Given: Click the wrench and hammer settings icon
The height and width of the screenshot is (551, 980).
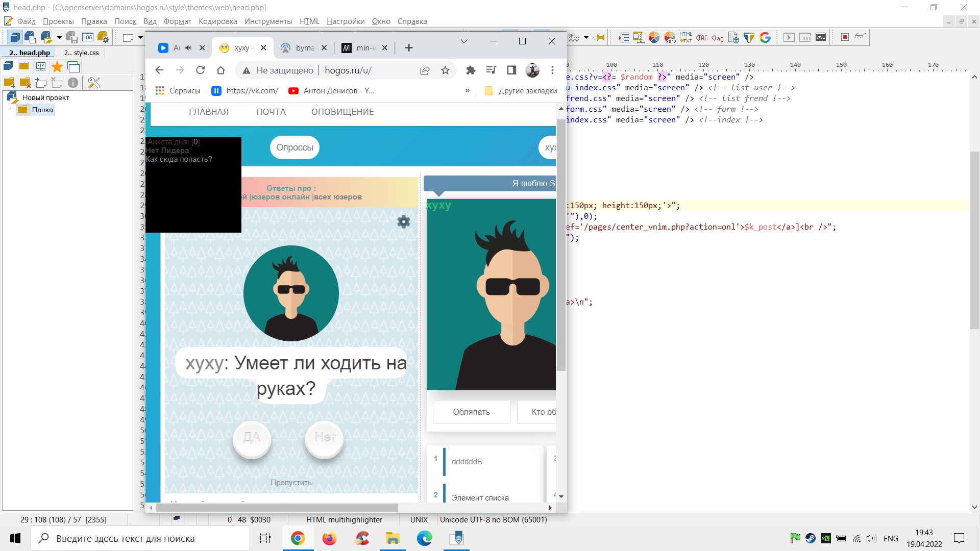Looking at the screenshot, I should tap(94, 83).
